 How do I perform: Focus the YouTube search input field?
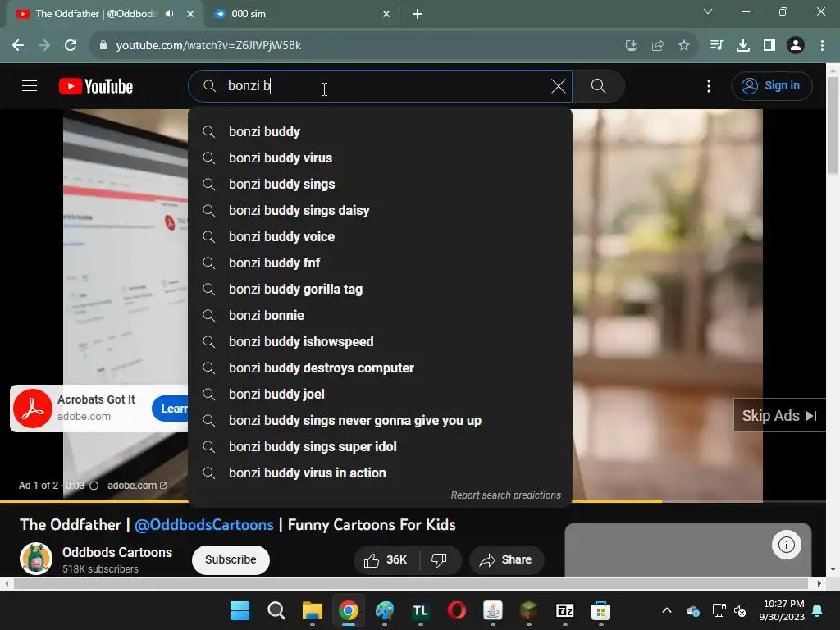[x=381, y=85]
